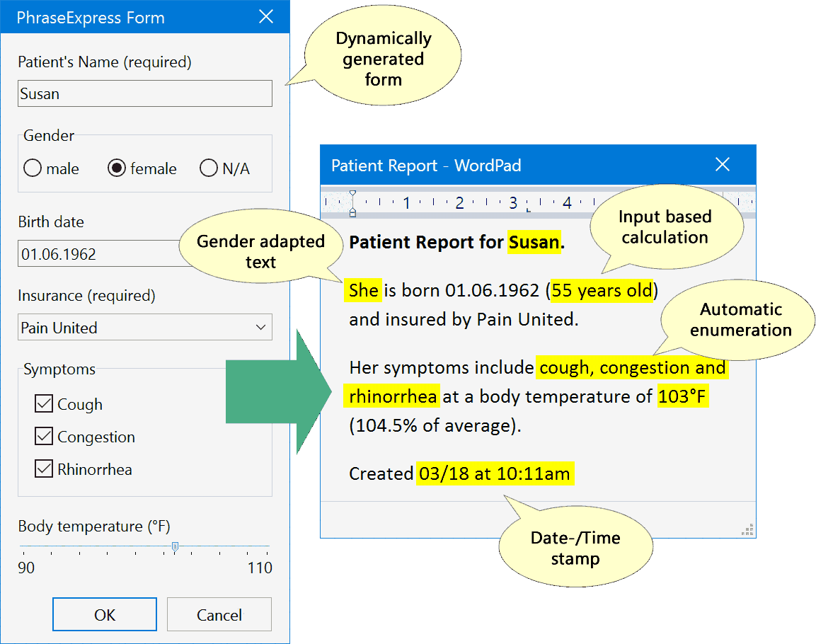Click the Insurance dropdown chevron arrow
This screenshot has height=644, width=816.
(262, 327)
